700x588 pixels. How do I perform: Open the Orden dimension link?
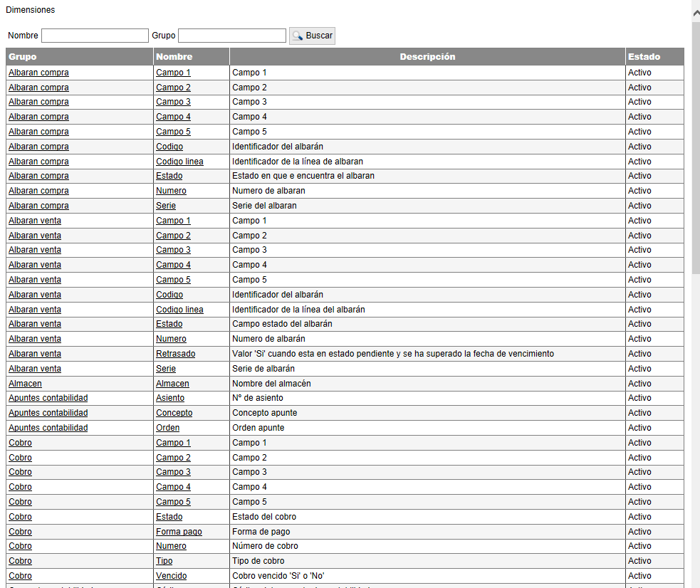coord(167,428)
